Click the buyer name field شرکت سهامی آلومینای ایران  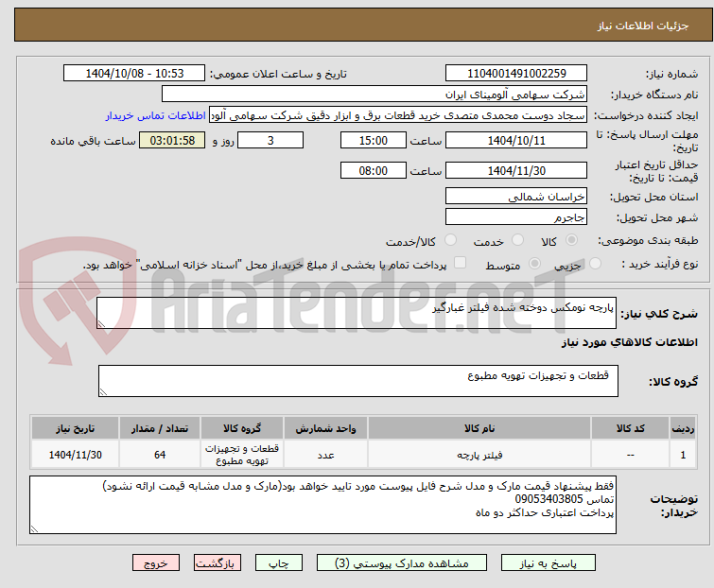pyautogui.click(x=374, y=95)
